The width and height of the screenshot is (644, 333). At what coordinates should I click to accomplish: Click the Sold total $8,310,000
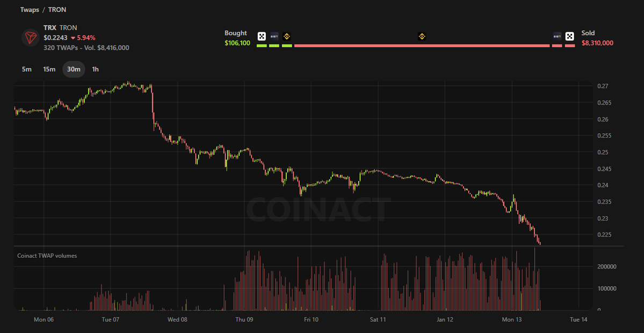[x=597, y=43]
